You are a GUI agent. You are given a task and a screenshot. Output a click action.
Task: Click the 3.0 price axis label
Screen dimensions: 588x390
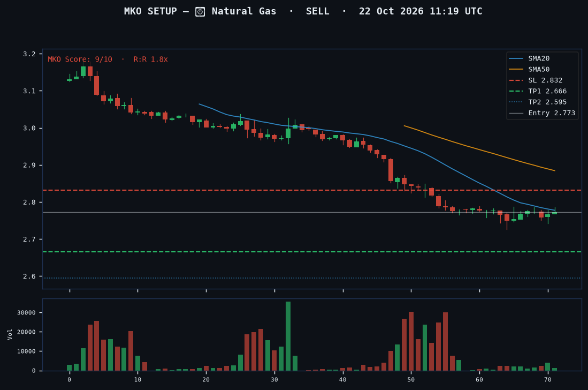point(29,129)
